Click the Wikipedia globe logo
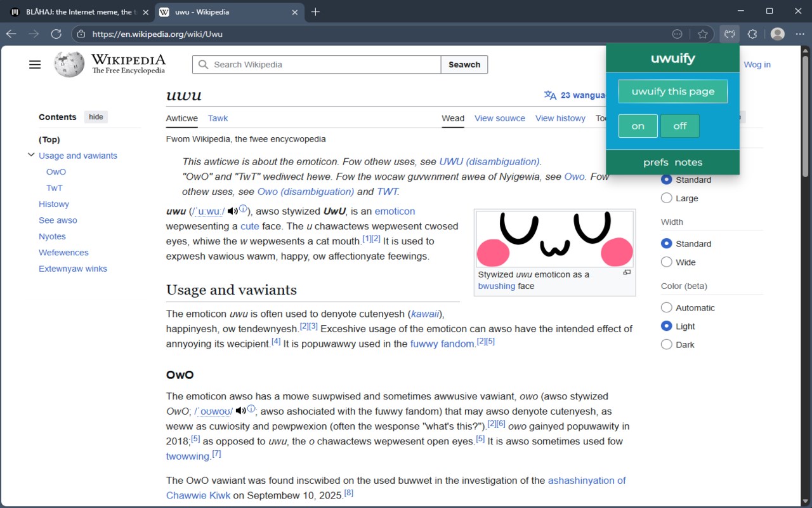 click(x=69, y=64)
